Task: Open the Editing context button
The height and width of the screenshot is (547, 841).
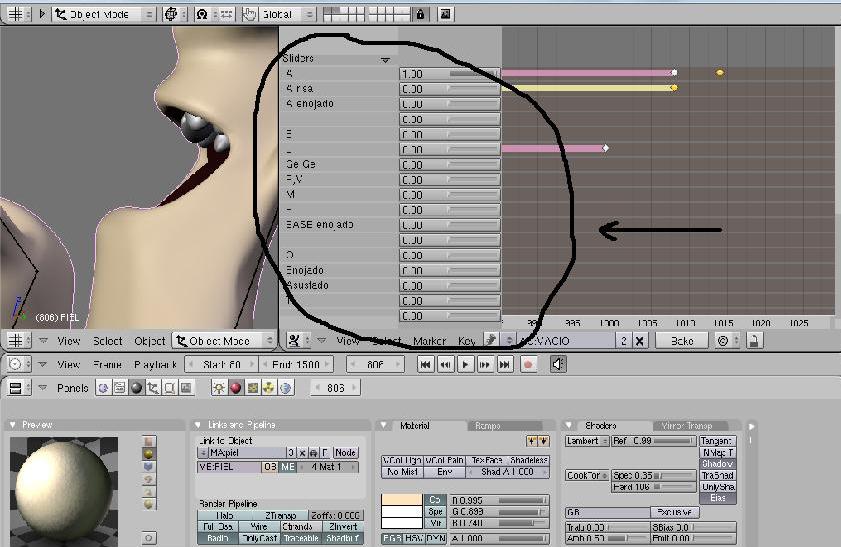Action: point(169,388)
